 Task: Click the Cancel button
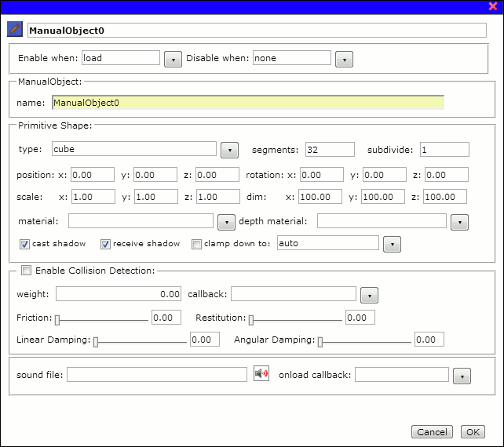click(432, 431)
